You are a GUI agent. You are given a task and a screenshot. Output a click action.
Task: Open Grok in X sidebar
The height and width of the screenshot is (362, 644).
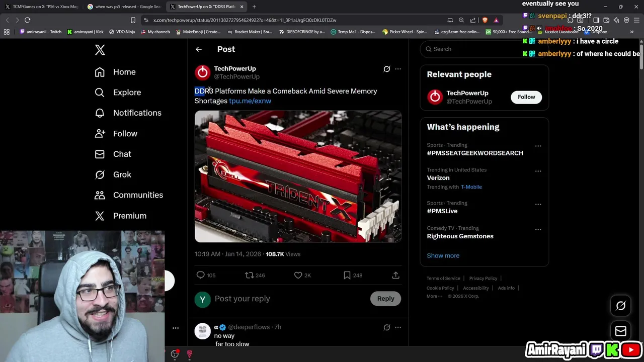tap(113, 174)
